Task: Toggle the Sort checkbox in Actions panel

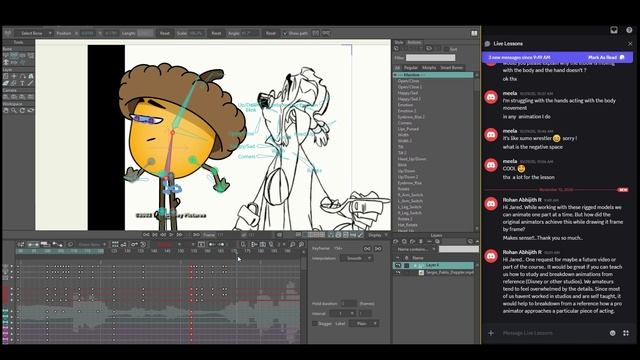Action: pos(447,49)
